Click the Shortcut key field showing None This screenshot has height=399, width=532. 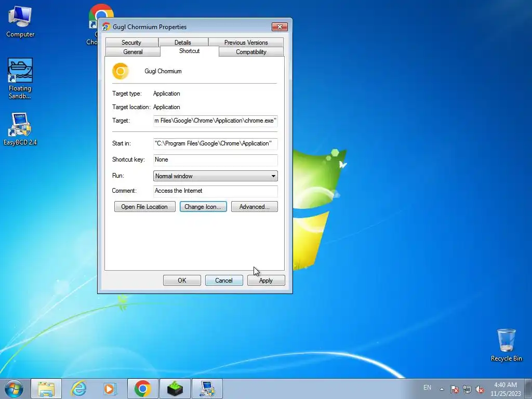[216, 160]
